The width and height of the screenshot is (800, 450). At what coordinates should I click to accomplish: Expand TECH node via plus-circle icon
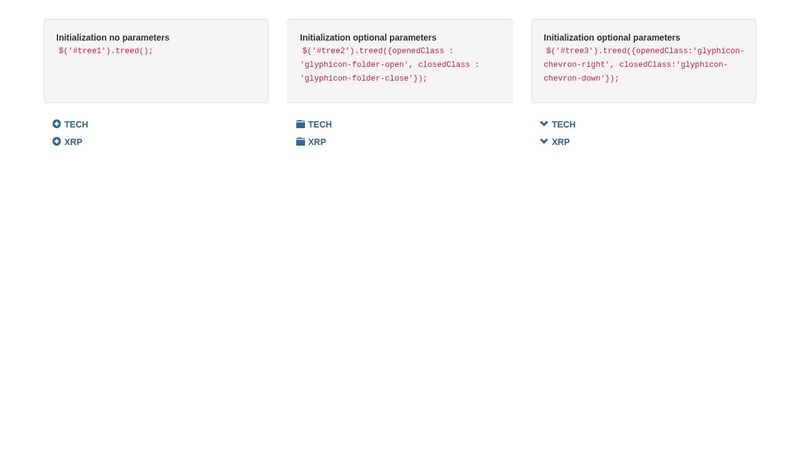click(x=57, y=124)
